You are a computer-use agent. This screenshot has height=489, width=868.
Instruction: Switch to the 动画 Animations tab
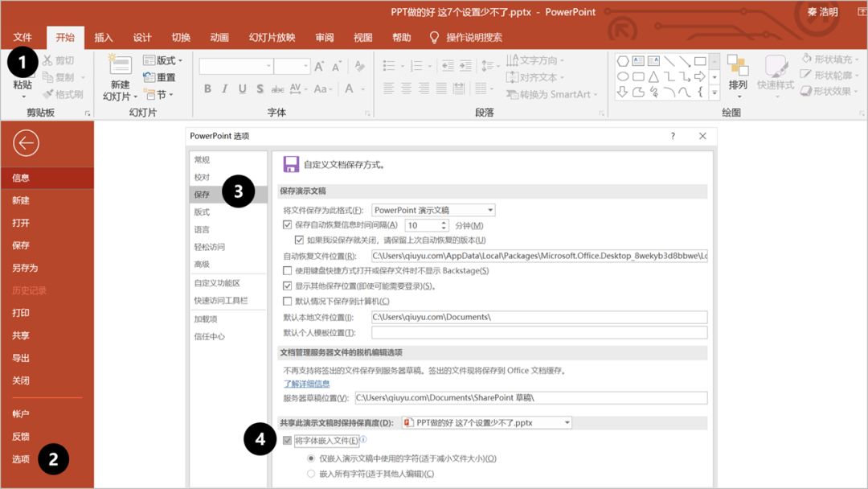pos(219,37)
